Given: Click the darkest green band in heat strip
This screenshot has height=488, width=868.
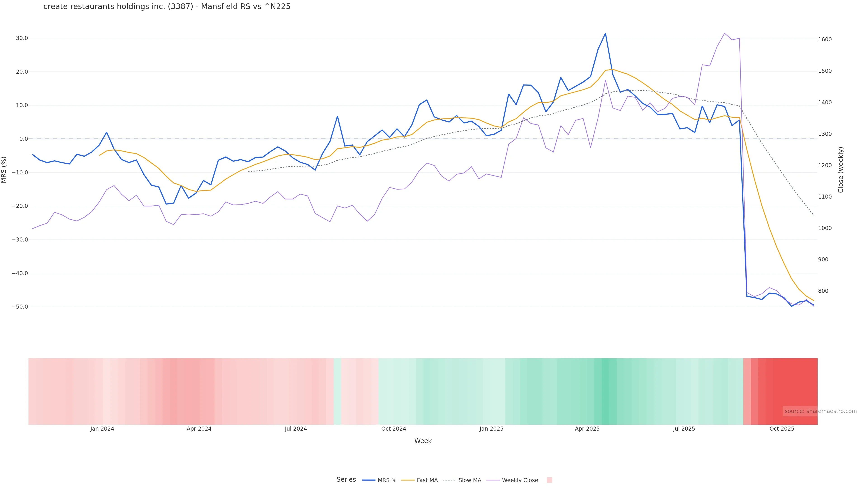Looking at the screenshot, I should point(605,391).
